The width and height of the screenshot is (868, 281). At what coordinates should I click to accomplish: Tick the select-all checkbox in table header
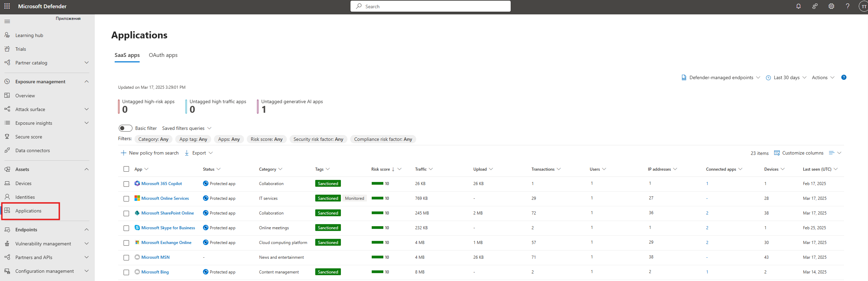pos(126,169)
